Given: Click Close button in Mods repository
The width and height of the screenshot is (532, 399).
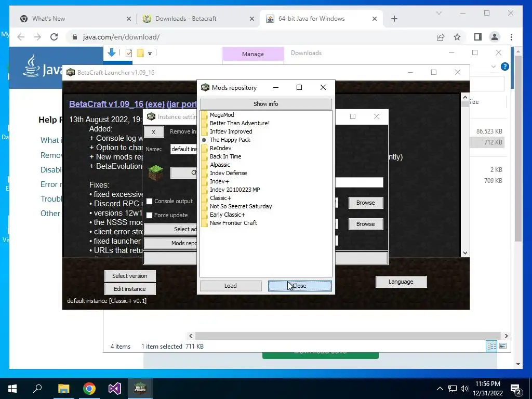Looking at the screenshot, I should 300,286.
